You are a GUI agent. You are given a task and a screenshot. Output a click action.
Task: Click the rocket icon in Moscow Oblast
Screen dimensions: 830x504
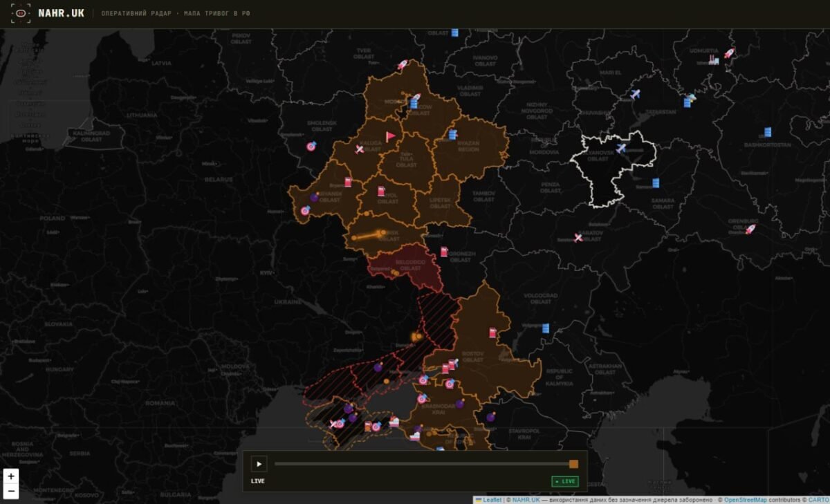coord(416,97)
